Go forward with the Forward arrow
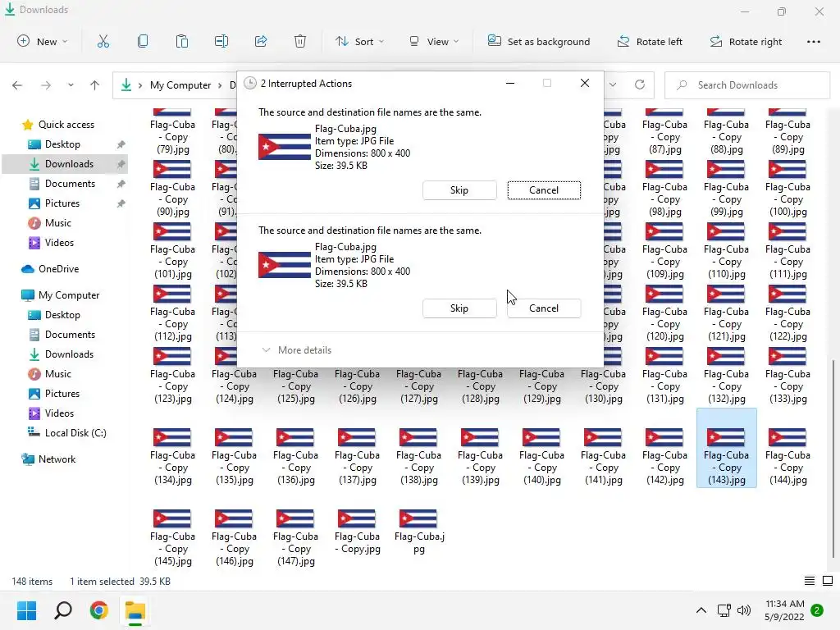Screen dimensions: 840x630 pyautogui.click(x=46, y=85)
